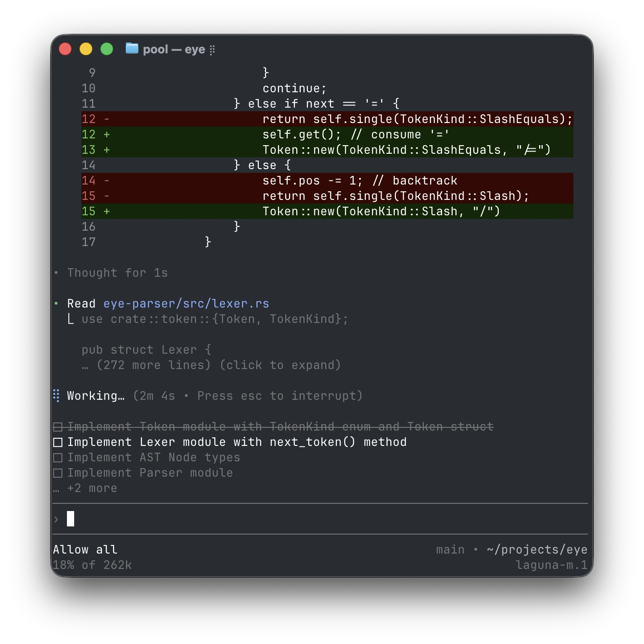Click the 'Read' tool label
The width and height of the screenshot is (644, 644).
pos(81,303)
